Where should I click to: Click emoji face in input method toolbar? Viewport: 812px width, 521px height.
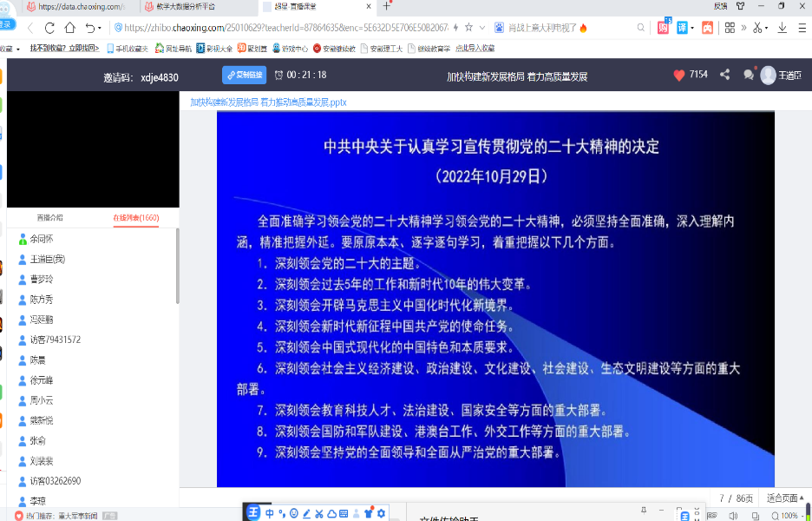click(294, 513)
